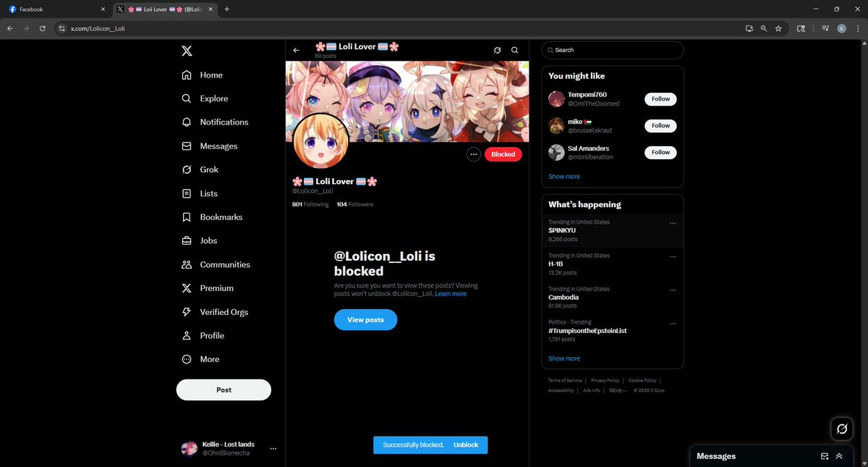
Task: Open Ads info footer link
Action: tap(592, 390)
